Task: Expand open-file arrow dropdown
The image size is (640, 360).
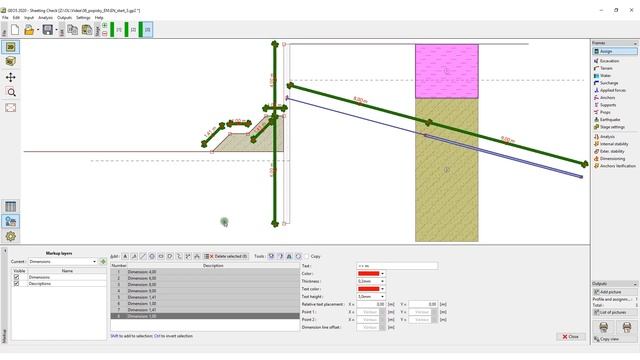Action: [38, 30]
